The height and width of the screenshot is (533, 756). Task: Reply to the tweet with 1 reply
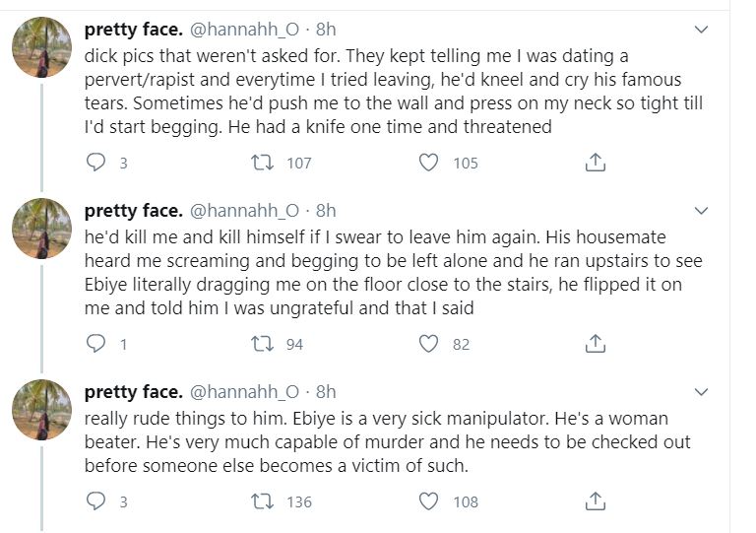(x=95, y=344)
